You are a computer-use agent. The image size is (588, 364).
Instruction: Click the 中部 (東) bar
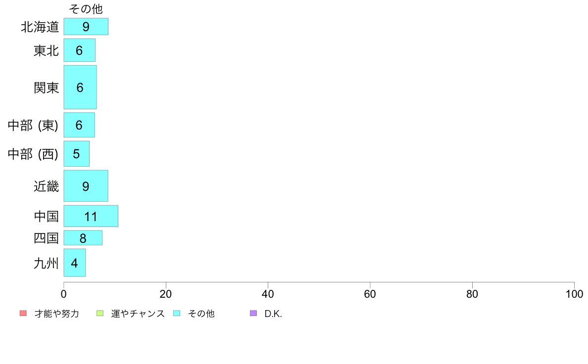pyautogui.click(x=79, y=125)
